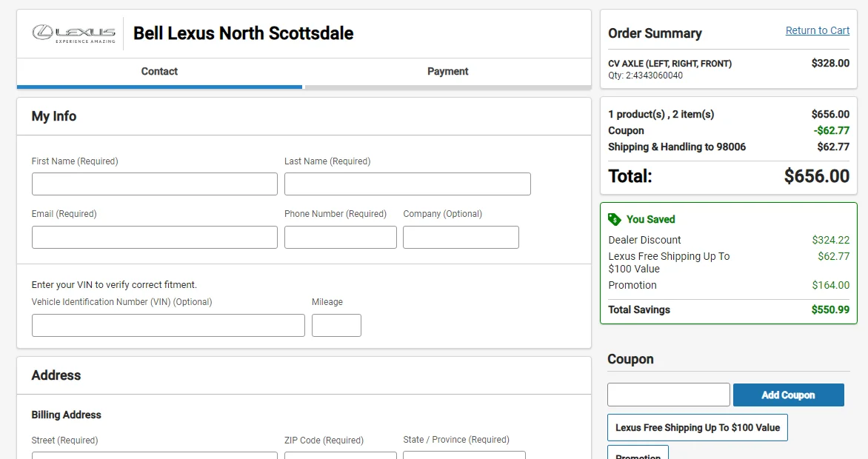This screenshot has height=459, width=868.
Task: Follow the Return to Cart link
Action: point(817,30)
